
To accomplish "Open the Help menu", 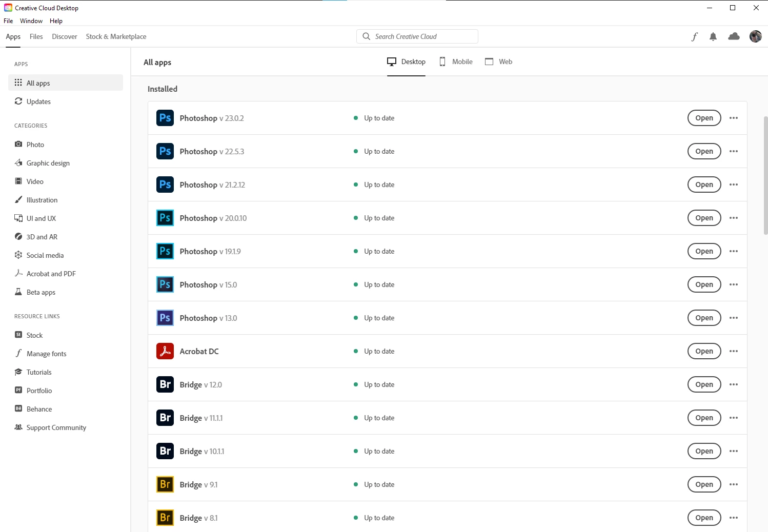I will (x=56, y=21).
